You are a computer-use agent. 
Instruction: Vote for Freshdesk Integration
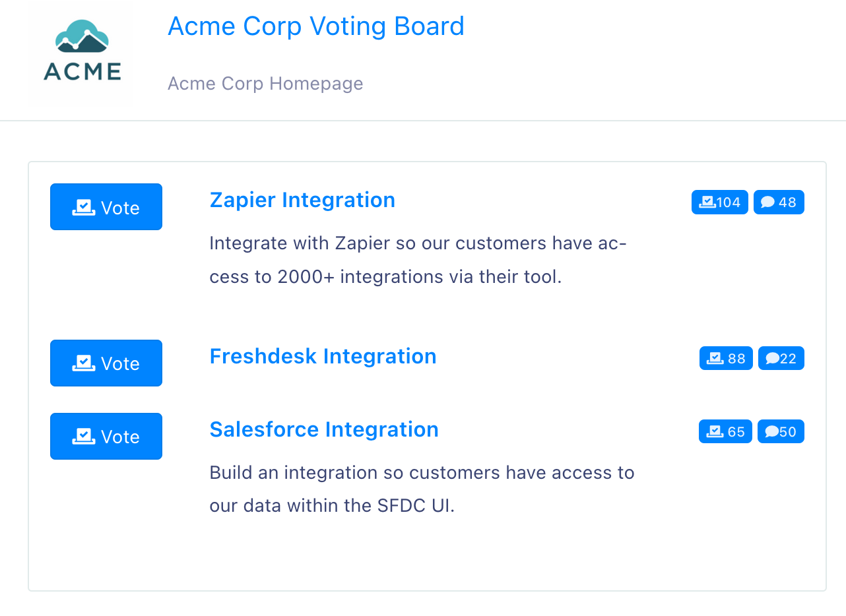(106, 363)
